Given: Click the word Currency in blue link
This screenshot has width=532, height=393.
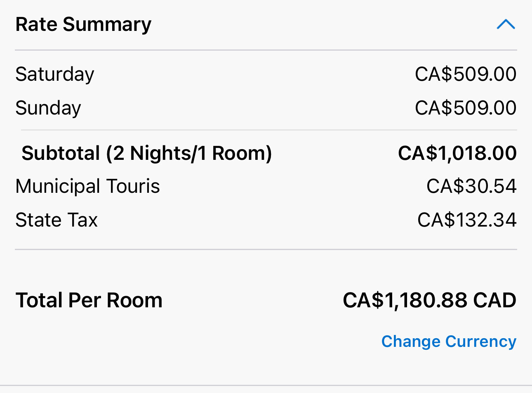Looking at the screenshot, I should click(481, 342).
